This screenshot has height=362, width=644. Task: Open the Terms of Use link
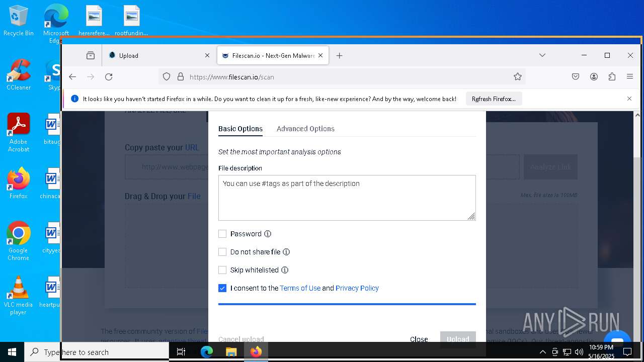pos(300,288)
